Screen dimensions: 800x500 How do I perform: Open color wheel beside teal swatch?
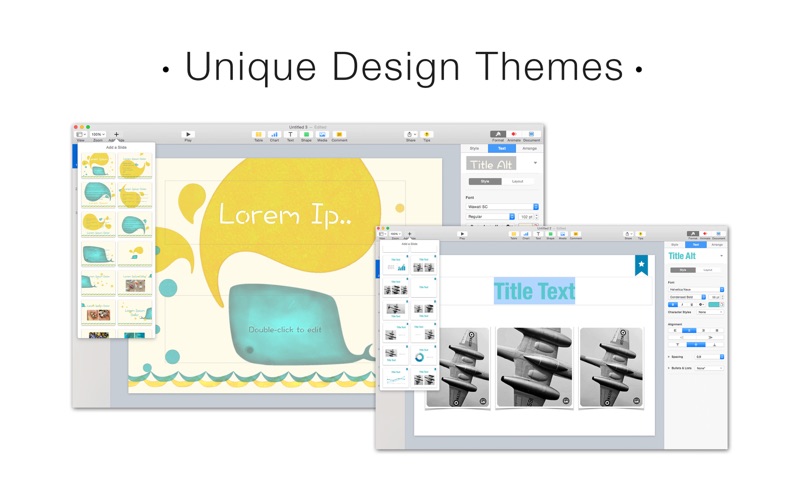pyautogui.click(x=721, y=305)
